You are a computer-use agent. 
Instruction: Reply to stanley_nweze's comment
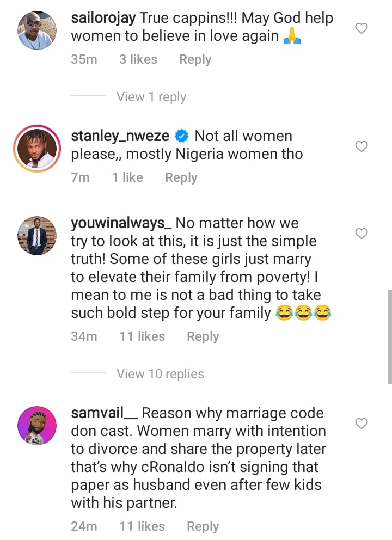pyautogui.click(x=181, y=177)
